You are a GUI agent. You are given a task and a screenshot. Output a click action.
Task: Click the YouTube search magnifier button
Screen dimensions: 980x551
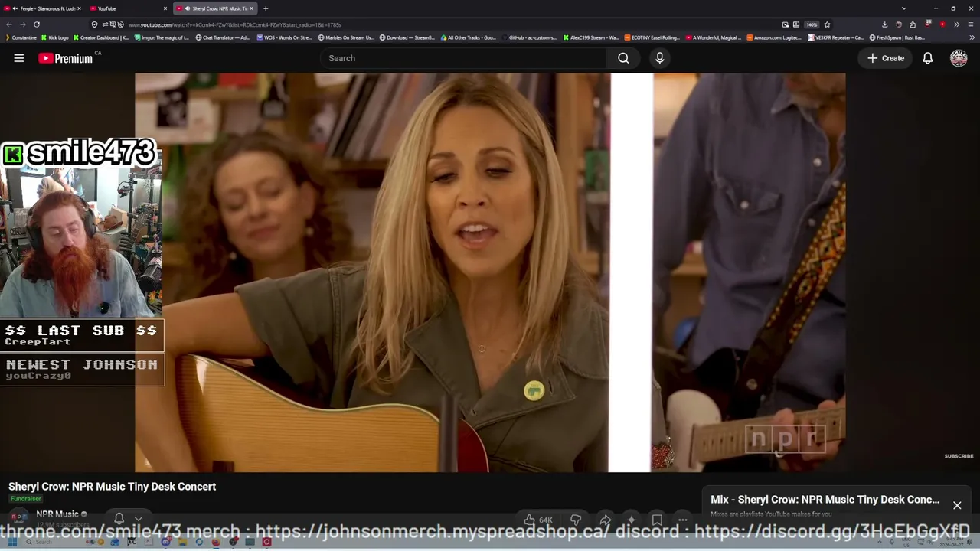point(623,58)
